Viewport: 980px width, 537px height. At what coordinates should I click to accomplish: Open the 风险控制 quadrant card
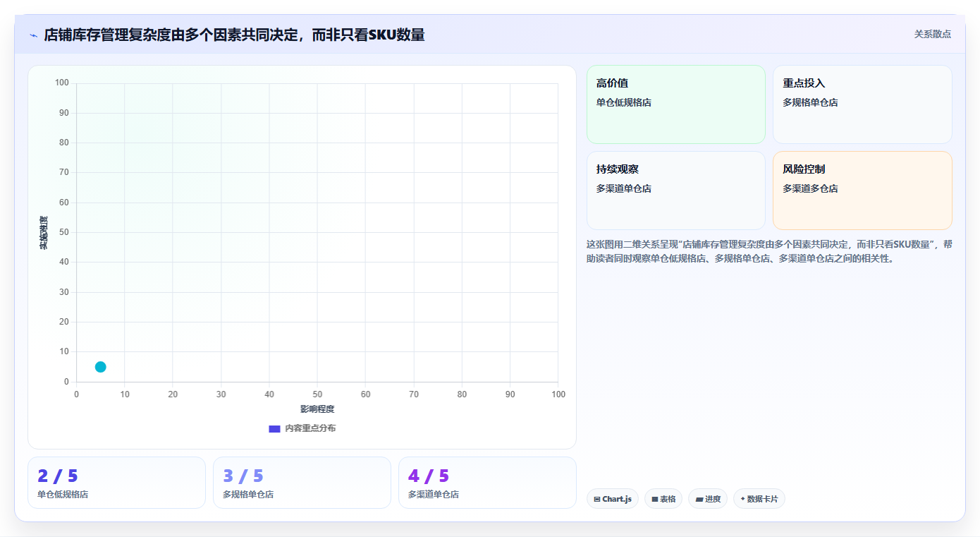point(862,191)
